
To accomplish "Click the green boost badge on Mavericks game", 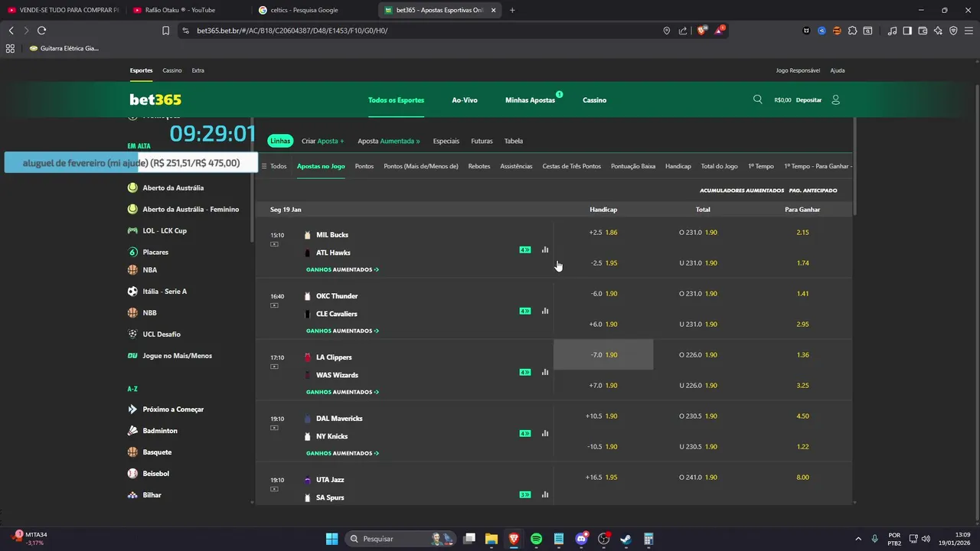I will pyautogui.click(x=525, y=433).
